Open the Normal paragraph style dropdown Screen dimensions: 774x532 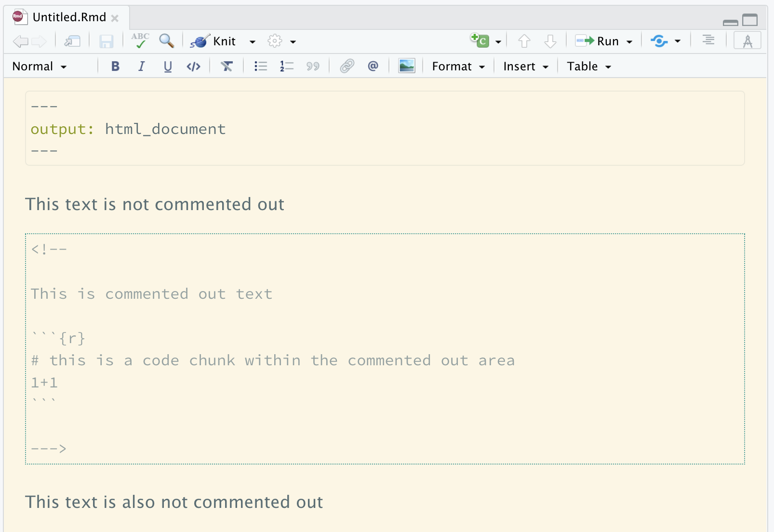pos(39,66)
